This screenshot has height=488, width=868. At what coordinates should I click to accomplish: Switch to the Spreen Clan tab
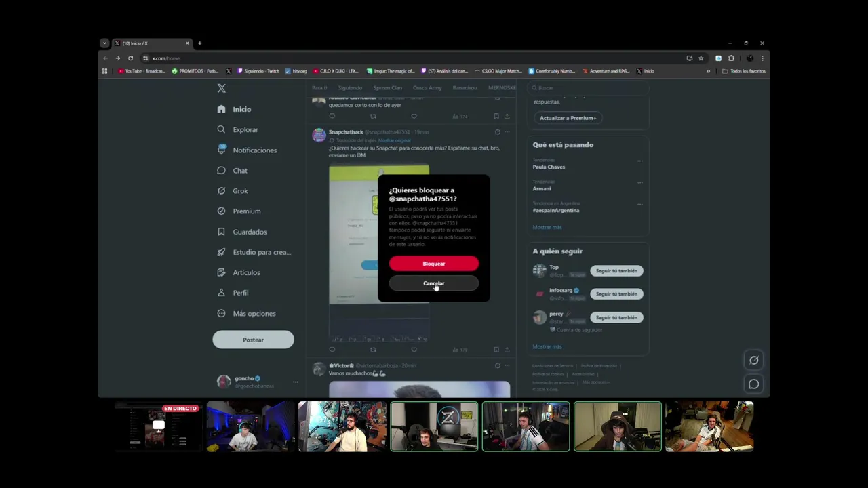[x=387, y=88]
